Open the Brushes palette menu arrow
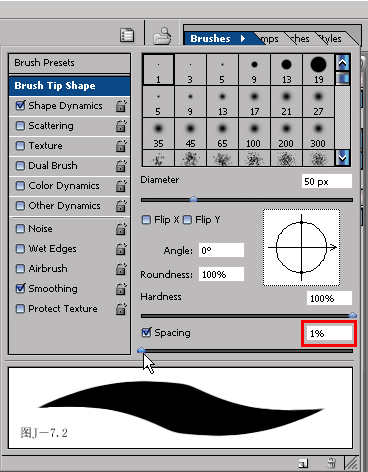The height and width of the screenshot is (472, 368). tap(243, 39)
